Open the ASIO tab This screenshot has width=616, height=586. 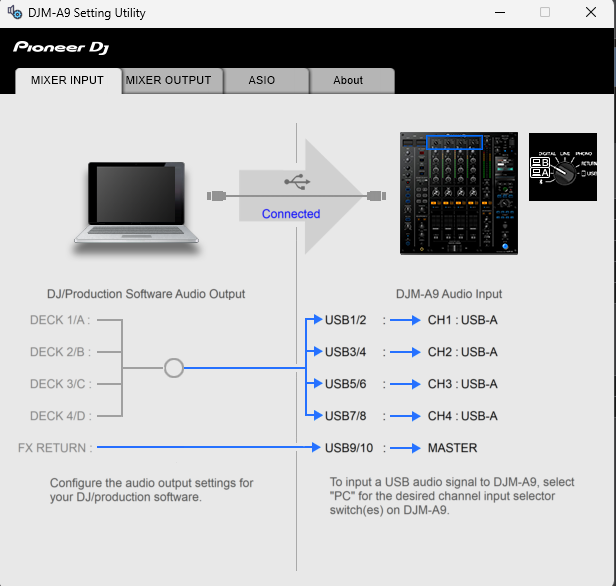tap(266, 81)
